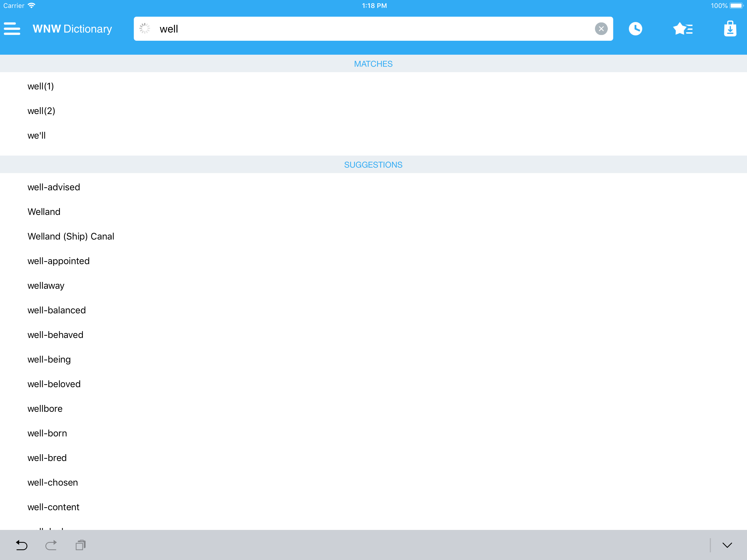
Task: Open suggestion well-advised
Action: 54,187
